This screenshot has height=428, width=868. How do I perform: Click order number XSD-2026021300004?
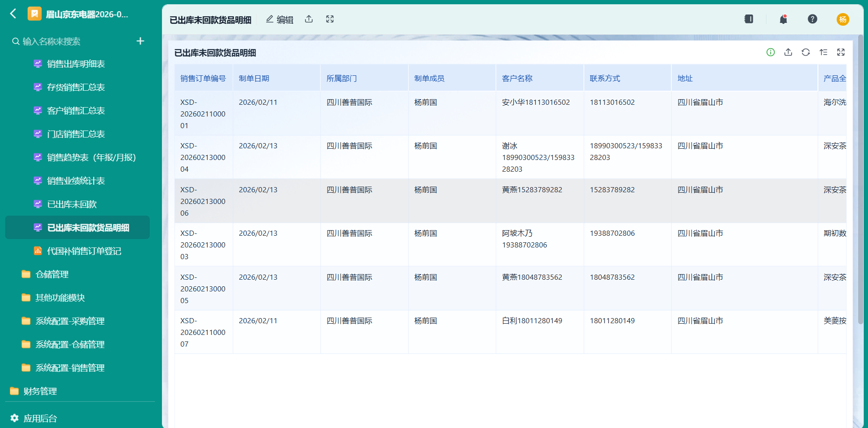(203, 157)
